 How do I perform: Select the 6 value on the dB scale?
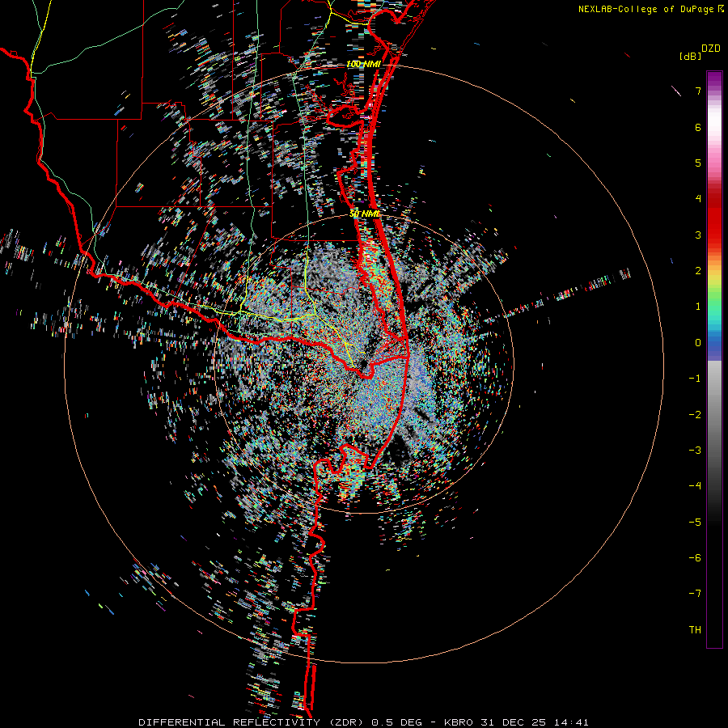[698, 127]
